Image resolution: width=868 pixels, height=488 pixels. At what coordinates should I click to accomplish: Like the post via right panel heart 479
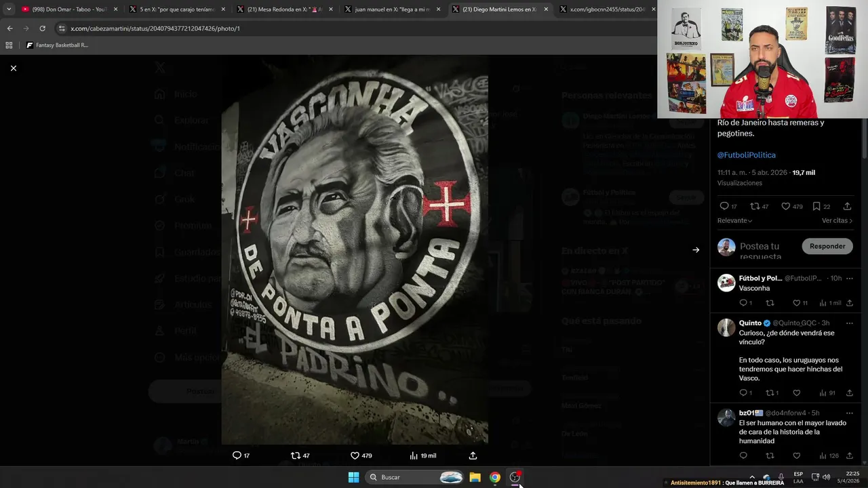pos(785,206)
